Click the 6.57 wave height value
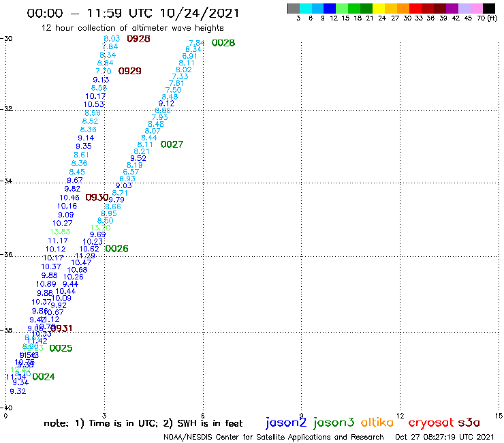 131,172
